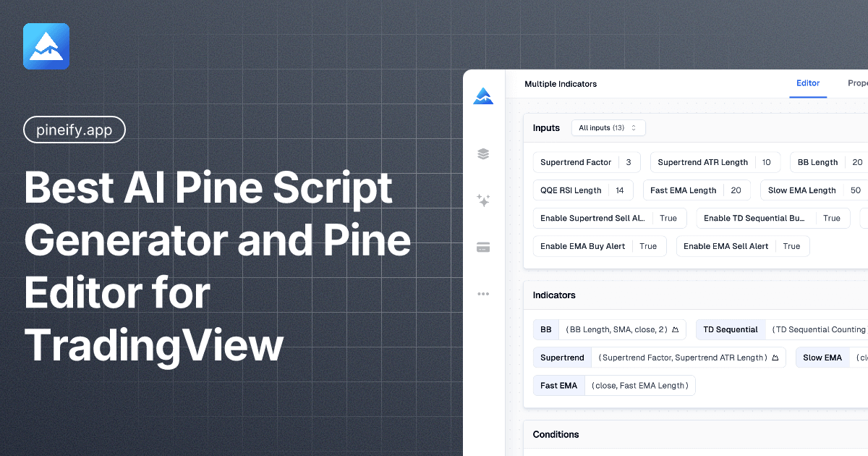Click the Fast EMA parameters (close, Fast EMA Length)
The width and height of the screenshot is (868, 456).
click(x=640, y=386)
